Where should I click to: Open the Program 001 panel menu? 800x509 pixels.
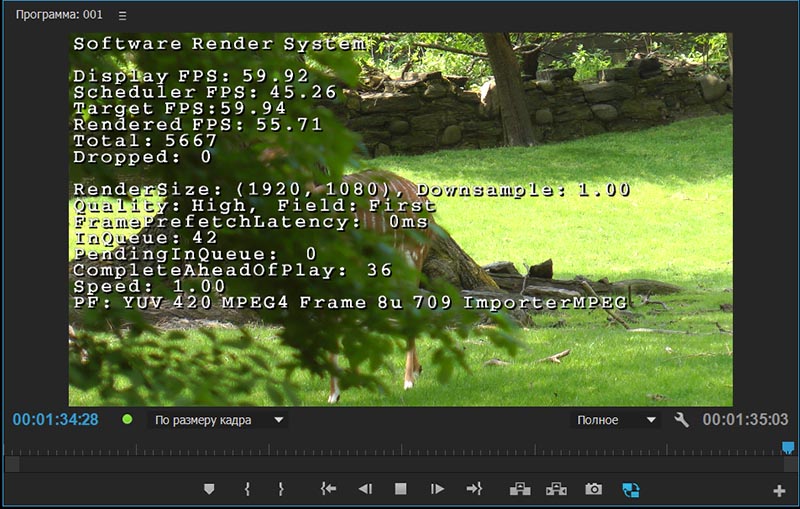(122, 16)
